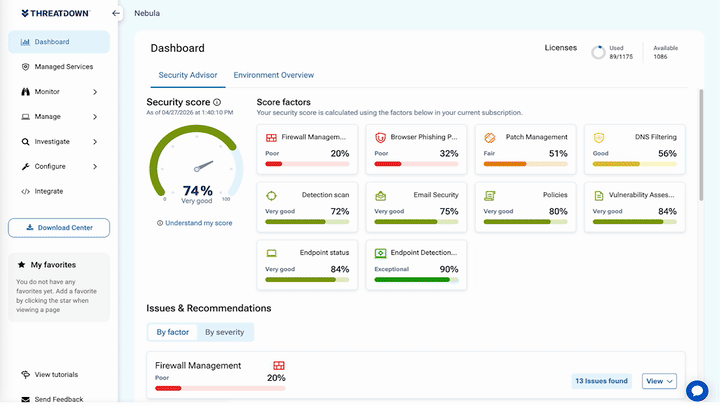The image size is (720, 405).
Task: Open the chat support bubble
Action: tap(697, 391)
